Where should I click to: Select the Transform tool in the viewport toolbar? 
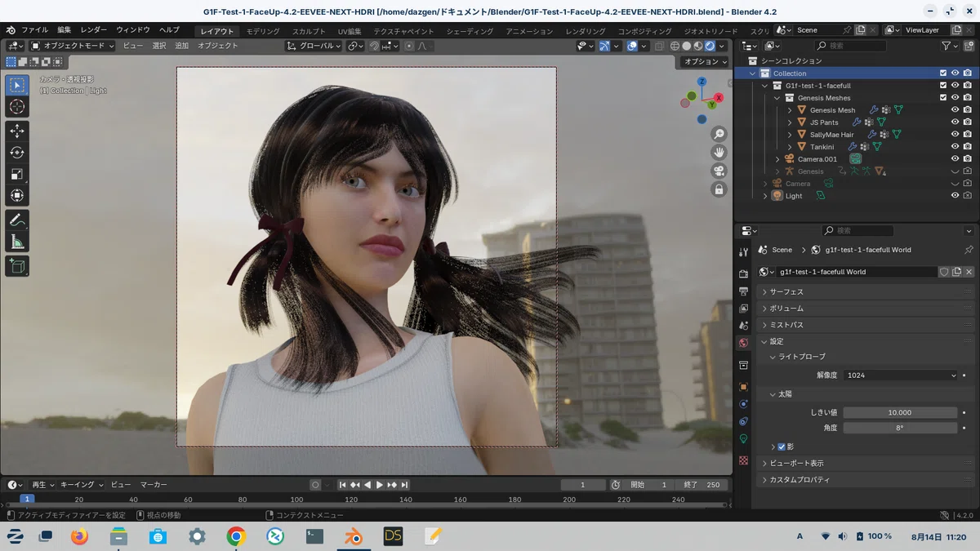[17, 196]
